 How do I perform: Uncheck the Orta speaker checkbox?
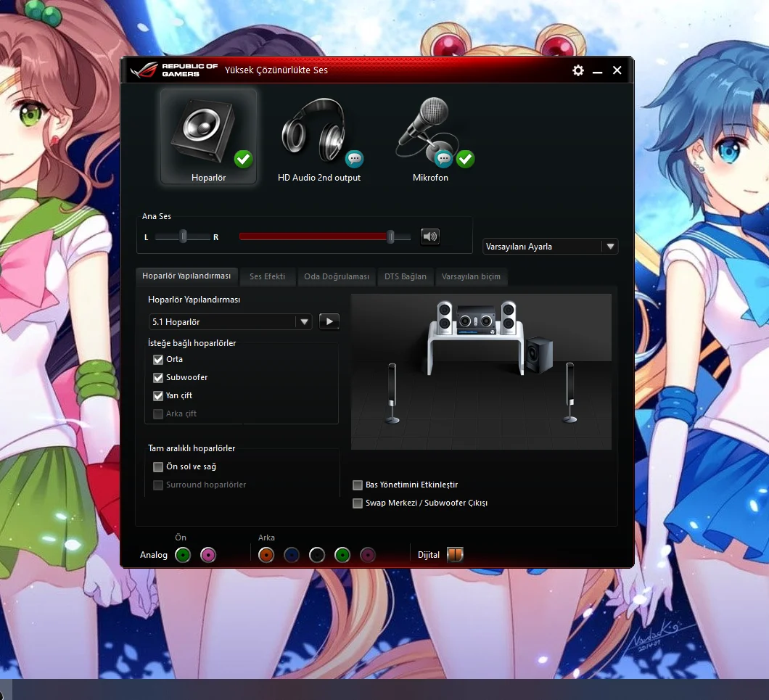[158, 360]
